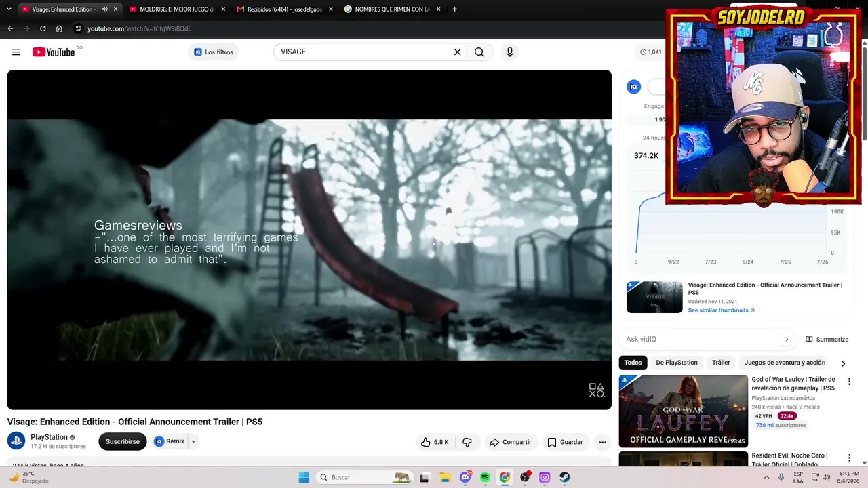Viewport: 868px width, 488px height.
Task: Submit the Ask vidIQ prompt arrow
Action: point(787,340)
